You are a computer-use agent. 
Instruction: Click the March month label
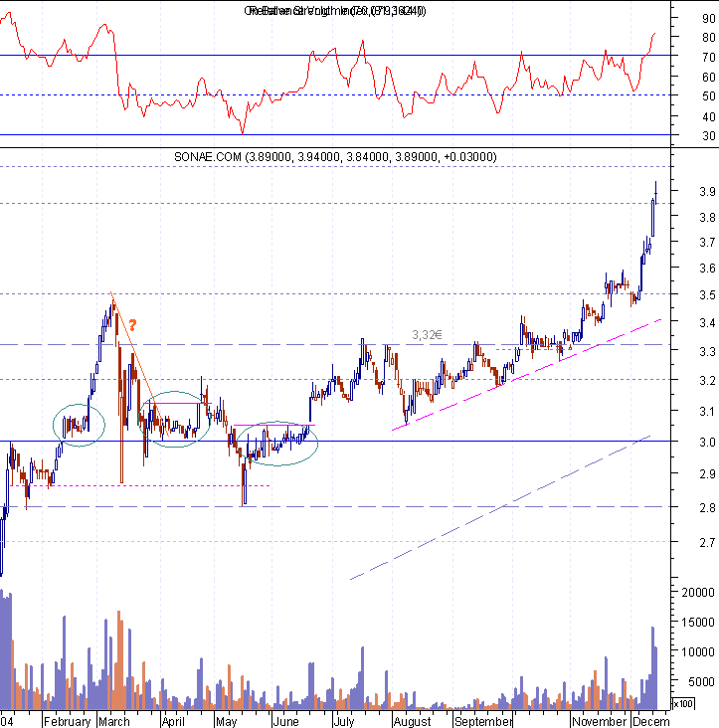tap(114, 721)
